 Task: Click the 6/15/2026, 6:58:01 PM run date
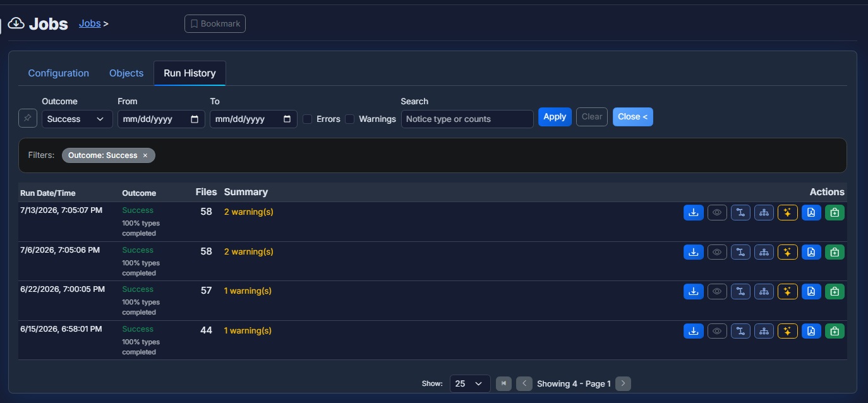click(61, 328)
